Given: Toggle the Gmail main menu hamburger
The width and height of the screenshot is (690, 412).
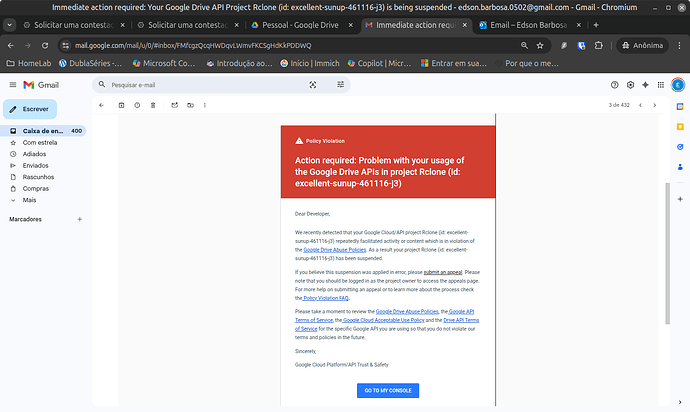Looking at the screenshot, I should point(12,86).
